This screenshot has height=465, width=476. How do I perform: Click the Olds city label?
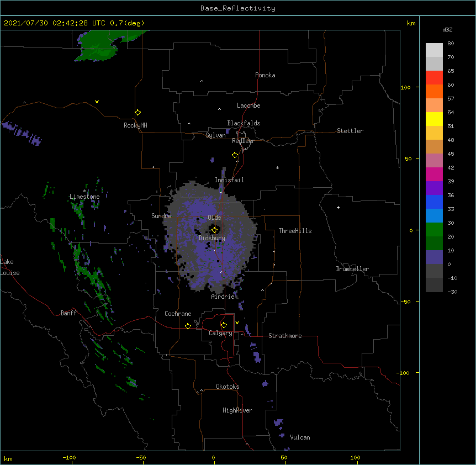[214, 218]
